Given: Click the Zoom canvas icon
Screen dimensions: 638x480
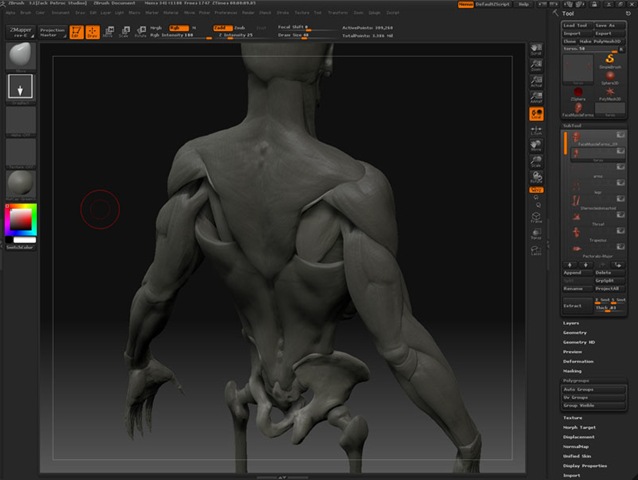Looking at the screenshot, I should click(x=536, y=65).
